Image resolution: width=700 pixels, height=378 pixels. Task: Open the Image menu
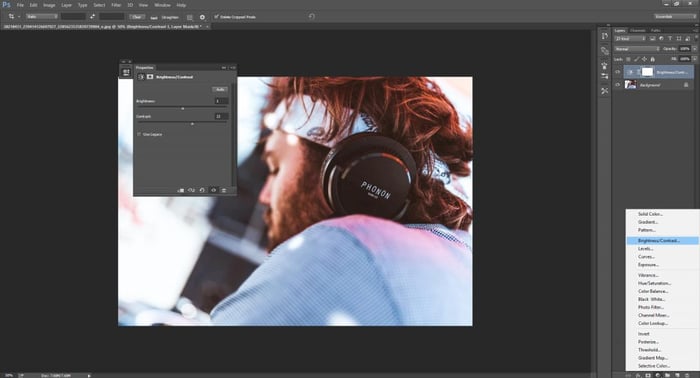click(x=49, y=5)
